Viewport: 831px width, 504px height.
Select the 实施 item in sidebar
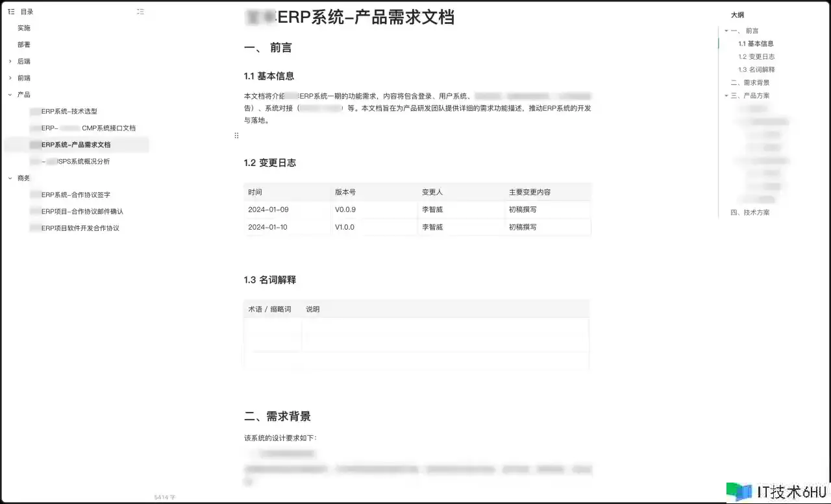(24, 29)
